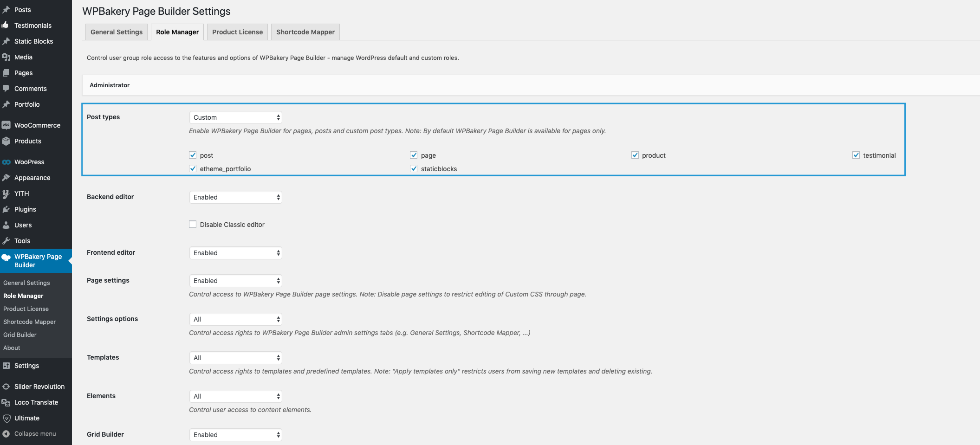
Task: Enable the Disable Classic editor checkbox
Action: tap(193, 224)
